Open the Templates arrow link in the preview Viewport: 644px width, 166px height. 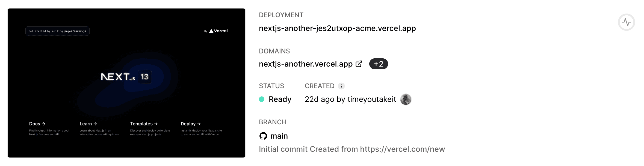coord(144,124)
